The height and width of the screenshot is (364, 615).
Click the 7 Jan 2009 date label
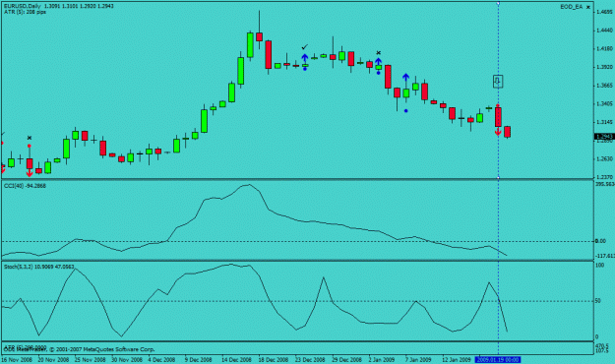pyautogui.click(x=418, y=360)
